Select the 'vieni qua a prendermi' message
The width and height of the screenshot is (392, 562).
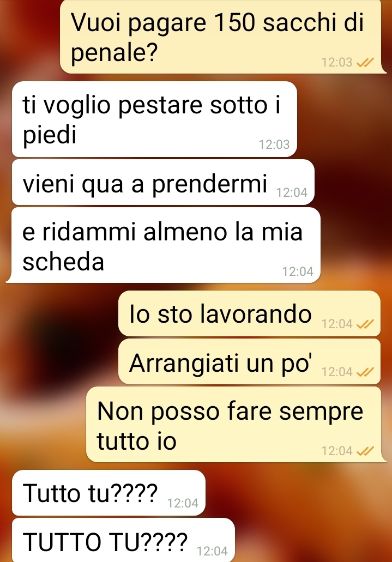(x=163, y=183)
